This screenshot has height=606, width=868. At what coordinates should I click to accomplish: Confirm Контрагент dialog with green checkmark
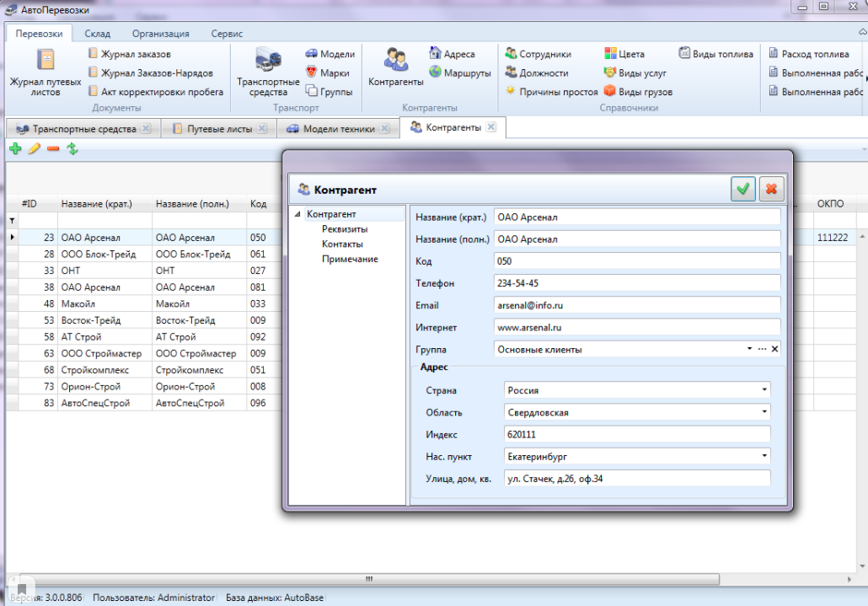pos(742,190)
